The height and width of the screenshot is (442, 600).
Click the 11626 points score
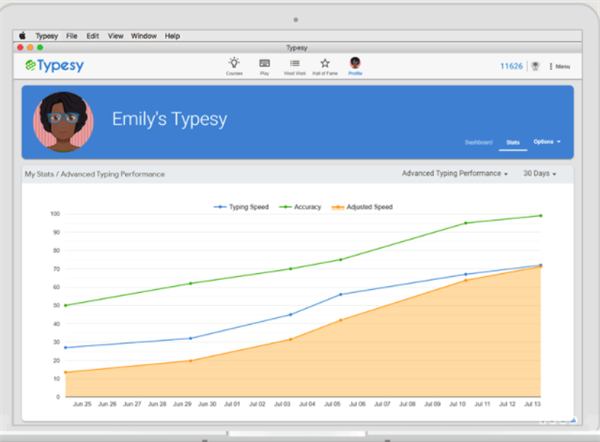[x=511, y=66]
